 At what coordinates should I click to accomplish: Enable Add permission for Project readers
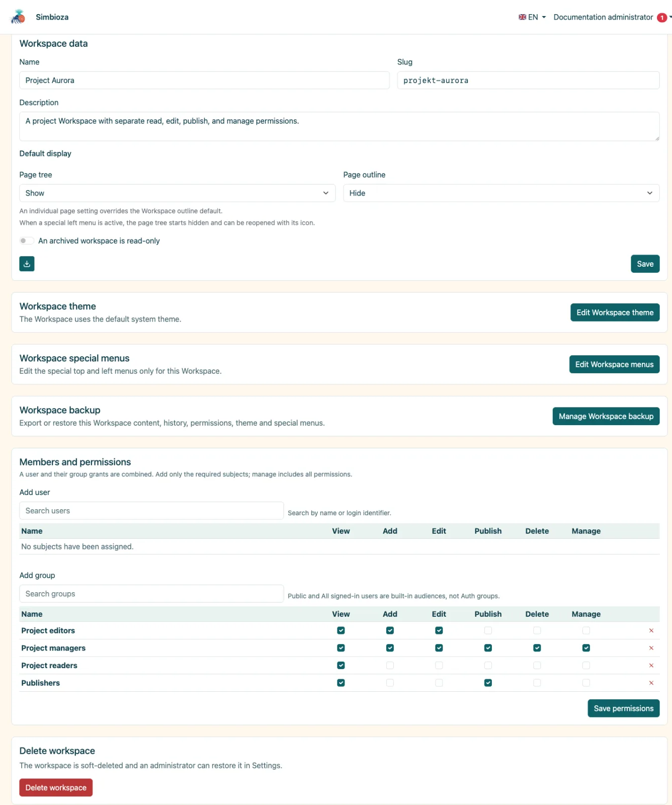pyautogui.click(x=390, y=666)
